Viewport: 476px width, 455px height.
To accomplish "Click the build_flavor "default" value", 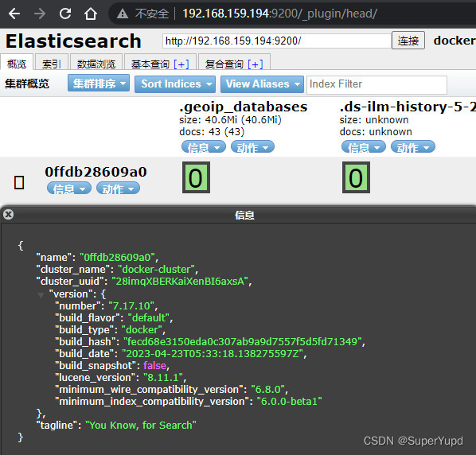I will pos(148,317).
